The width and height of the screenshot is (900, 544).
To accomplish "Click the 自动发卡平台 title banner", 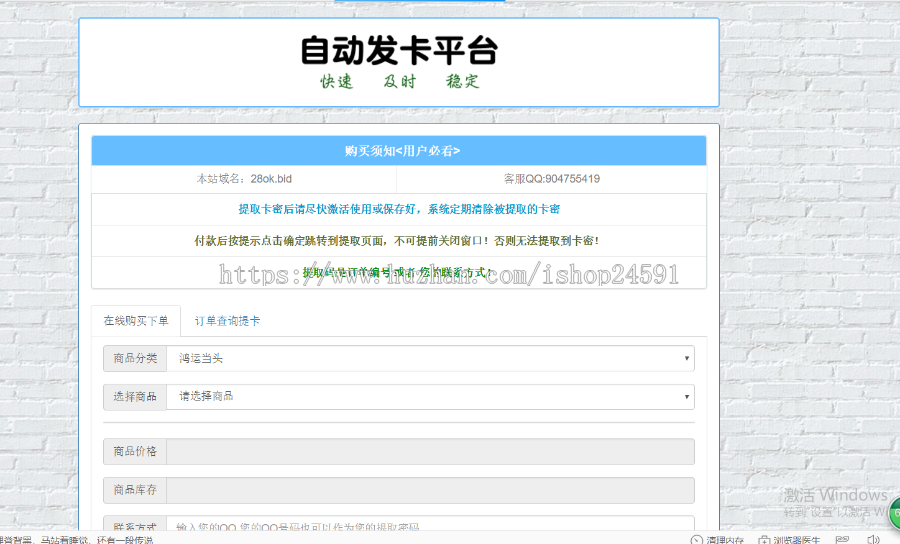I will [399, 50].
